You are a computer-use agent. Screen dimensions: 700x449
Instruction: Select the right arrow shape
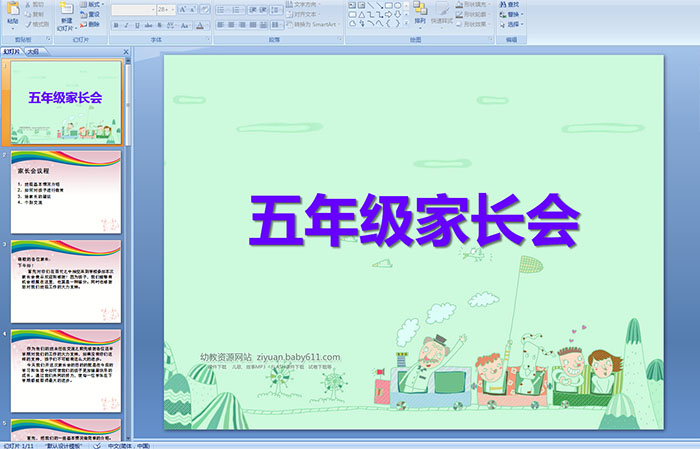point(388,14)
